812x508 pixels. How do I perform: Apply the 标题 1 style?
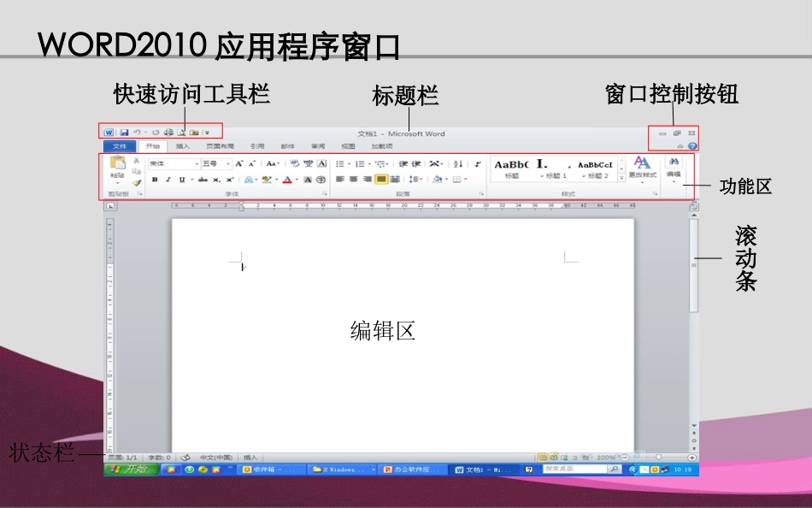(554, 169)
